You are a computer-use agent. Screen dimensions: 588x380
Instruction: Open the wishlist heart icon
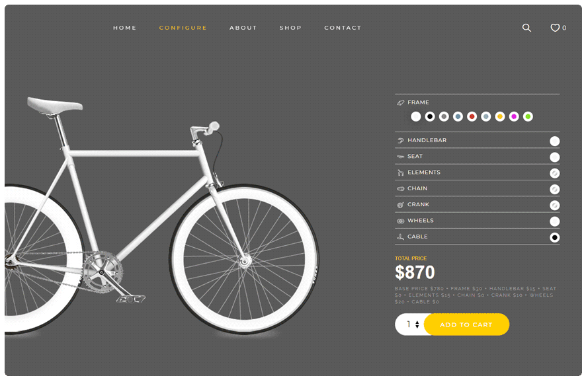[555, 28]
